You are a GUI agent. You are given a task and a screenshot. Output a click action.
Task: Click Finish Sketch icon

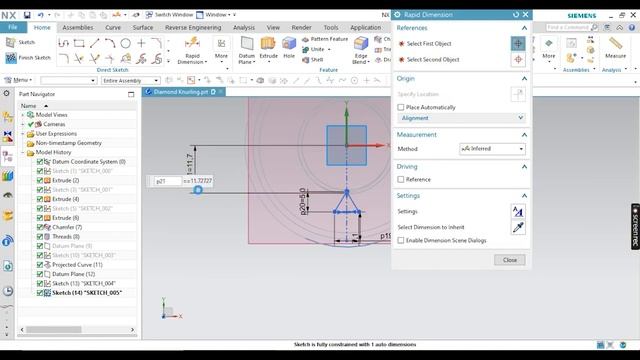click(x=11, y=58)
